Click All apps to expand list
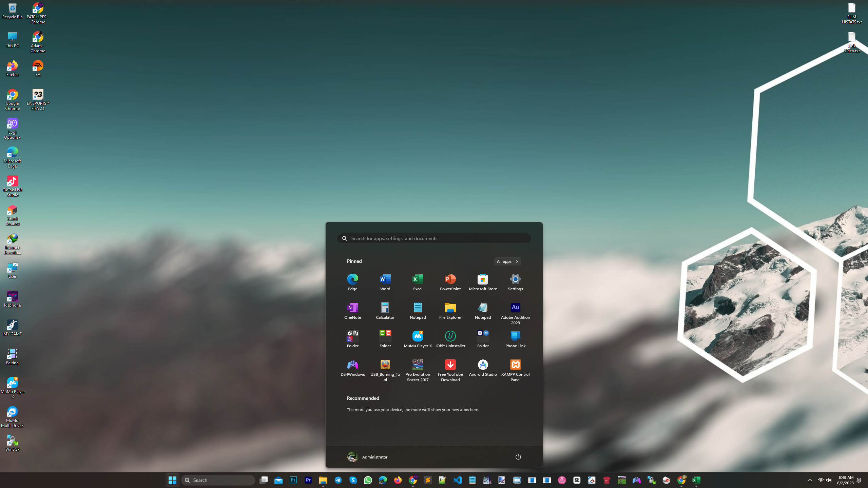The width and height of the screenshot is (868, 488). click(507, 261)
